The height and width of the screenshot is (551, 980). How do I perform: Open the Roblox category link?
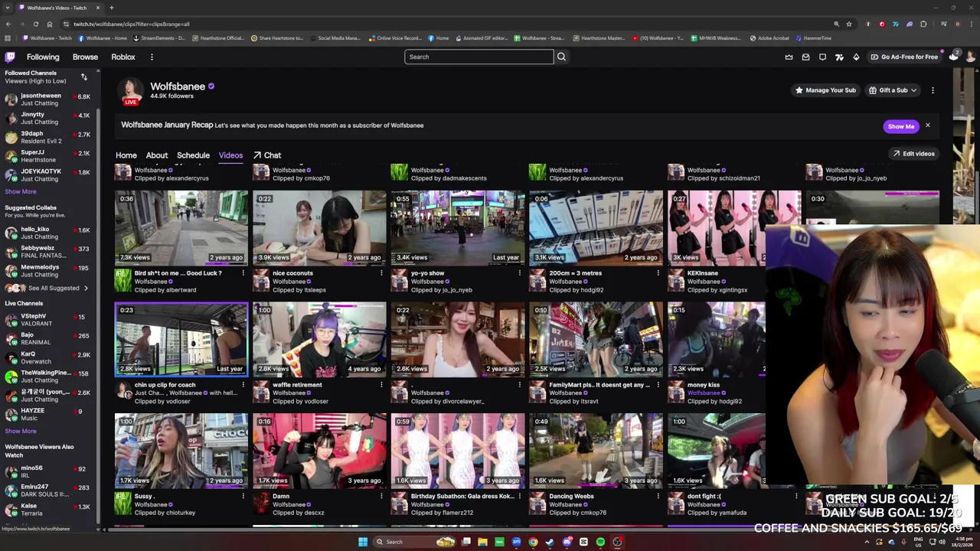click(x=123, y=57)
